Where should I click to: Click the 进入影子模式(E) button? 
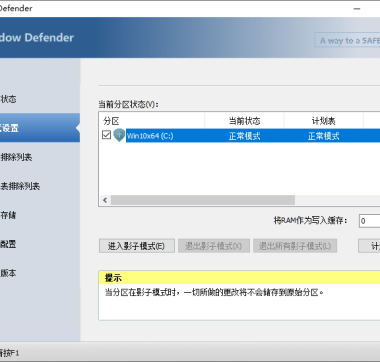(137, 246)
